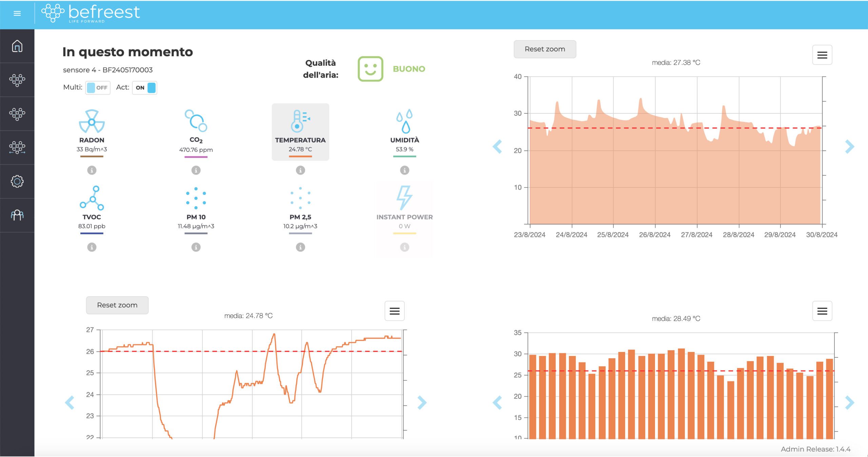Go to previous period on bar chart
The image size is (868, 457).
[497, 403]
